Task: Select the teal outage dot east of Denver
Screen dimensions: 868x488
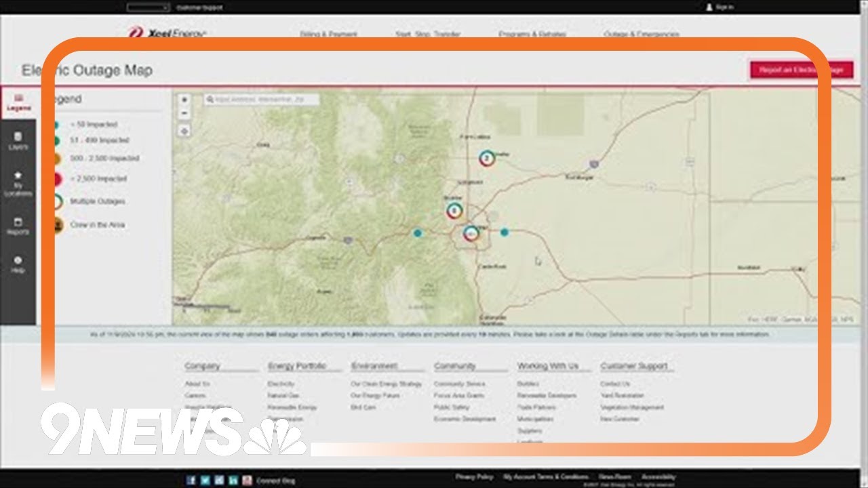Action: [505, 232]
